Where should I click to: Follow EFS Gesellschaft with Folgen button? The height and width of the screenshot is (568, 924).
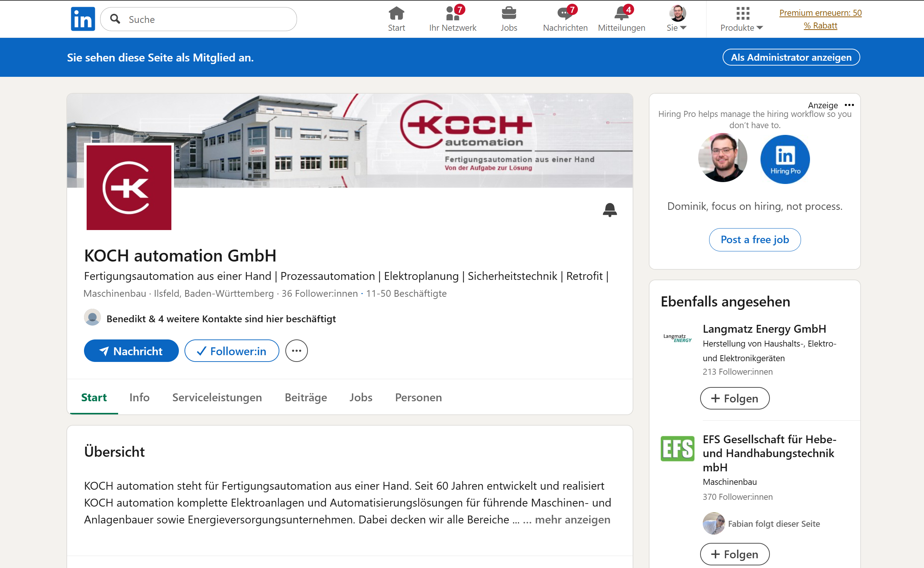coord(735,554)
